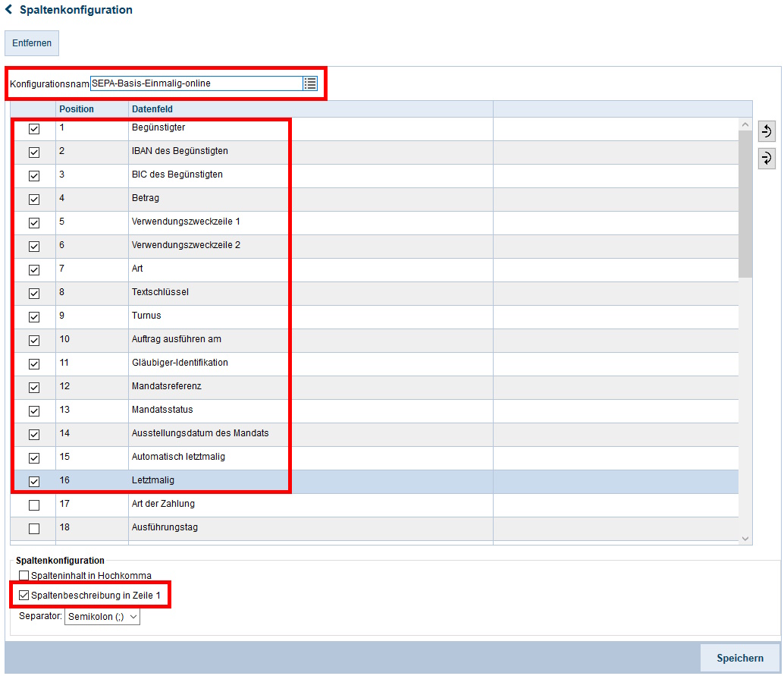Toggle the Mandatsstatus checkbox
This screenshot has width=784, height=676.
coord(34,411)
